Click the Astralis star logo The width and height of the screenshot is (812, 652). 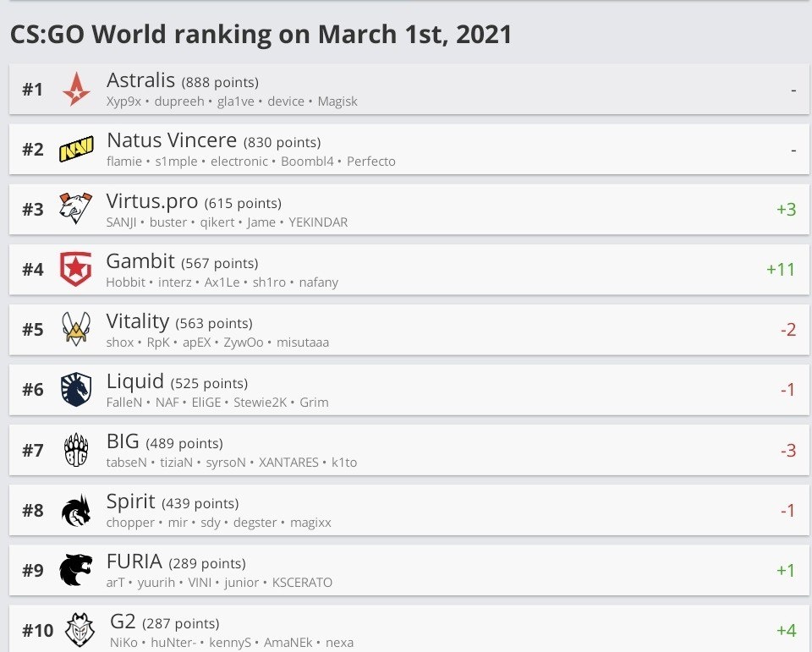point(76,87)
